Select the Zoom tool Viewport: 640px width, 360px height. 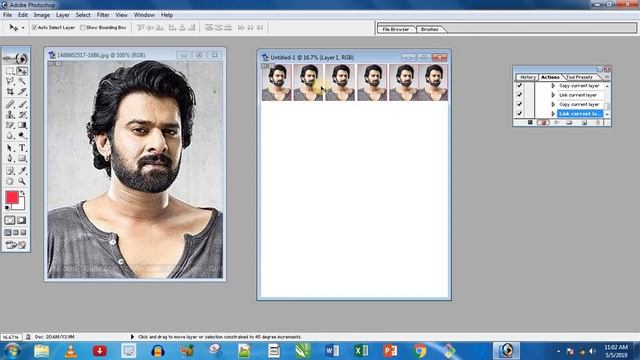pyautogui.click(x=22, y=181)
